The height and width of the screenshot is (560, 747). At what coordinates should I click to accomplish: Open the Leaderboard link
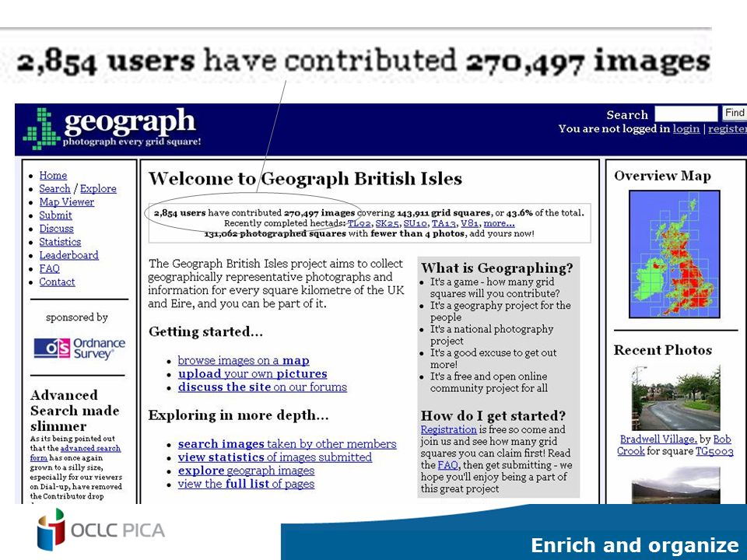[x=68, y=255]
